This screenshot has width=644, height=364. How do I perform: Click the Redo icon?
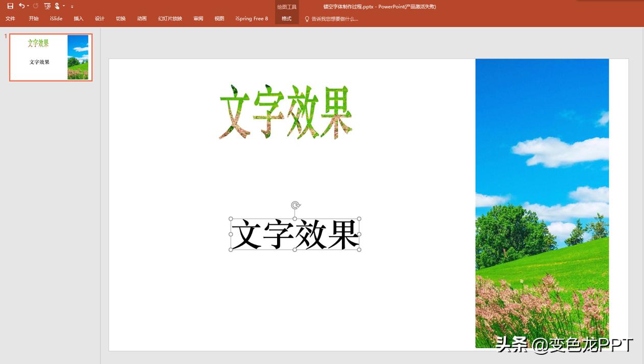point(35,6)
